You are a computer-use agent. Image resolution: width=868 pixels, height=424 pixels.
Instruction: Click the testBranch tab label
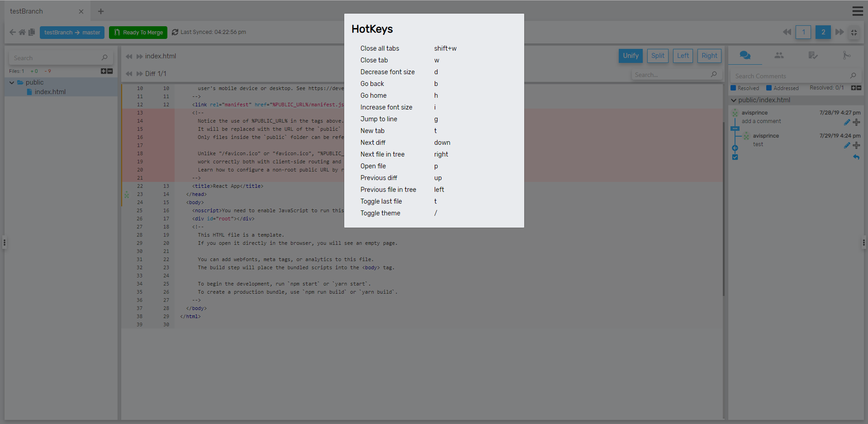[x=26, y=11]
